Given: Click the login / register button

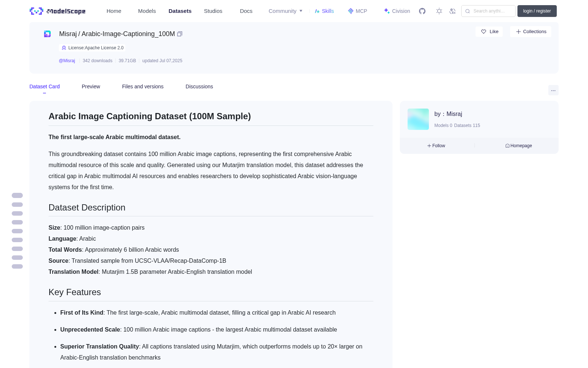Looking at the screenshot, I should 537,11.
